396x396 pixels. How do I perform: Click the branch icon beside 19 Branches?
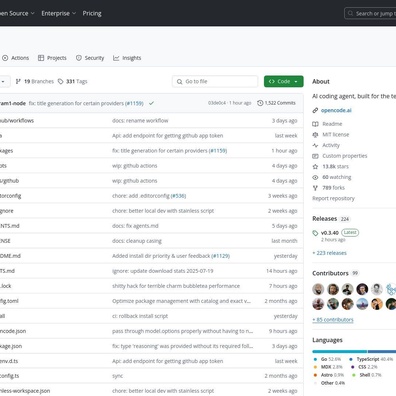(x=18, y=81)
